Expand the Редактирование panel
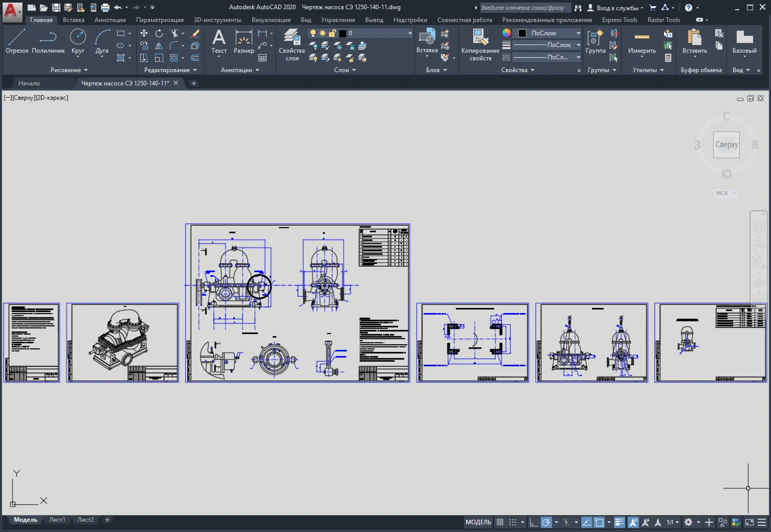This screenshot has width=771, height=532. coord(170,70)
